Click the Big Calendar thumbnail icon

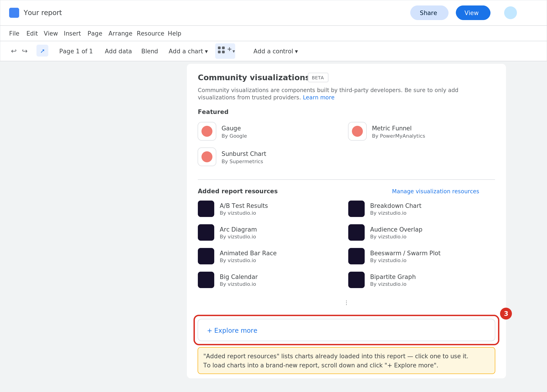206,280
